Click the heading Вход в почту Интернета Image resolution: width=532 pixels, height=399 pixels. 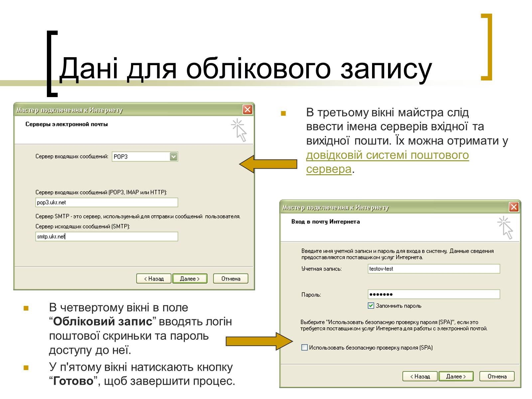point(326,221)
